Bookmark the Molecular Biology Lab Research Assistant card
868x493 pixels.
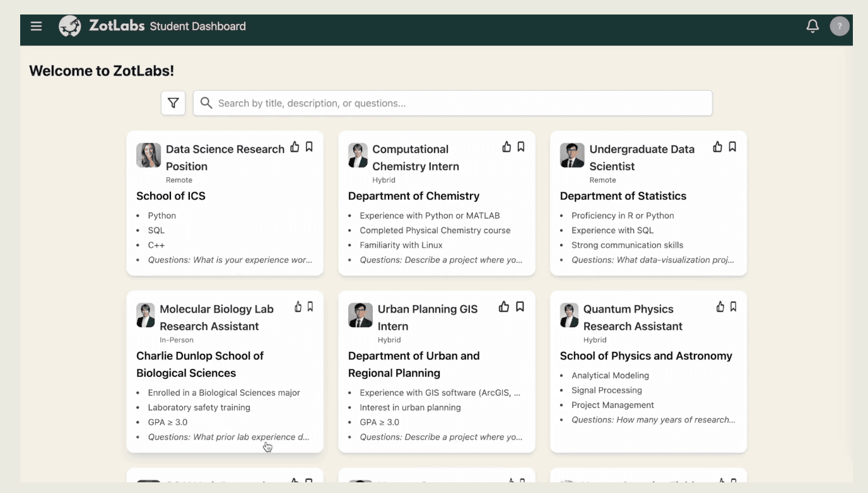pos(310,307)
